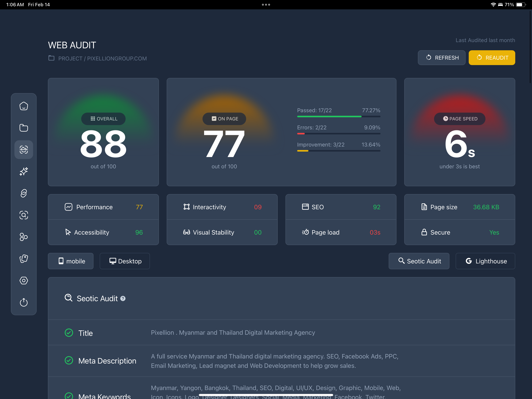Select the Seotic Audit tab
Screen dimensions: 532x399
point(419,261)
